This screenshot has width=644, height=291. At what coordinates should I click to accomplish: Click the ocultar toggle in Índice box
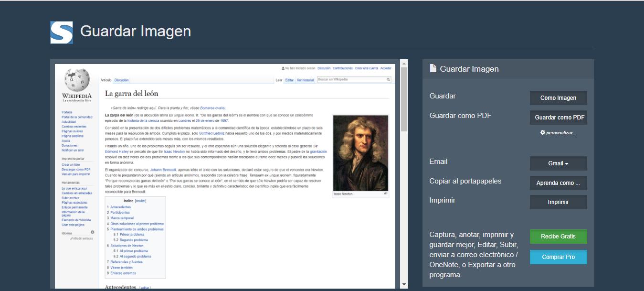[140, 201]
